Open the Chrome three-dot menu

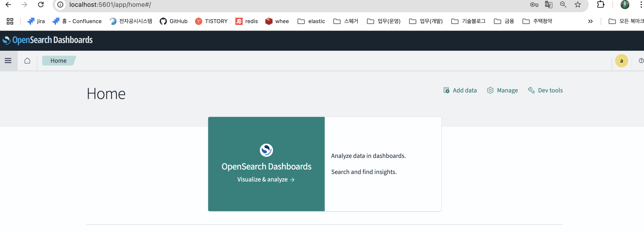click(641, 5)
